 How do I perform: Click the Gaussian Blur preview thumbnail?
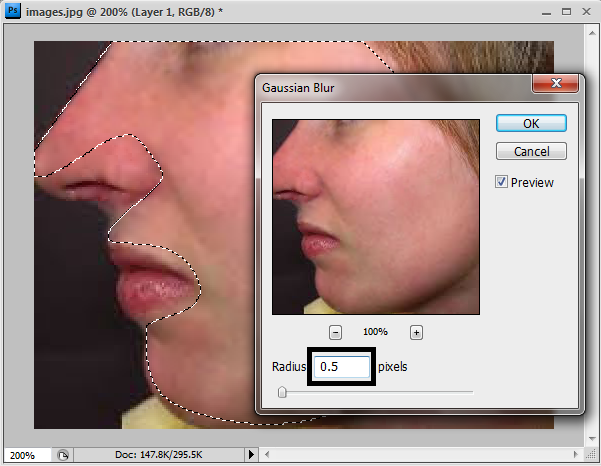coord(376,217)
